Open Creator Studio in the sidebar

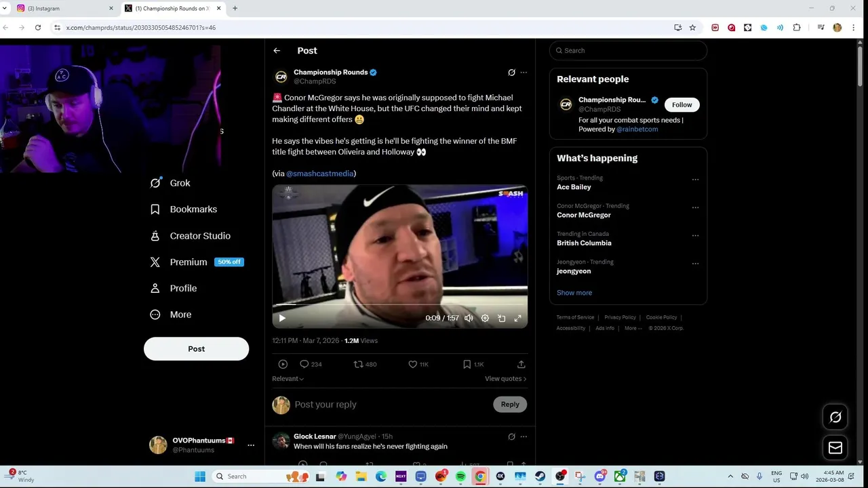pos(190,236)
